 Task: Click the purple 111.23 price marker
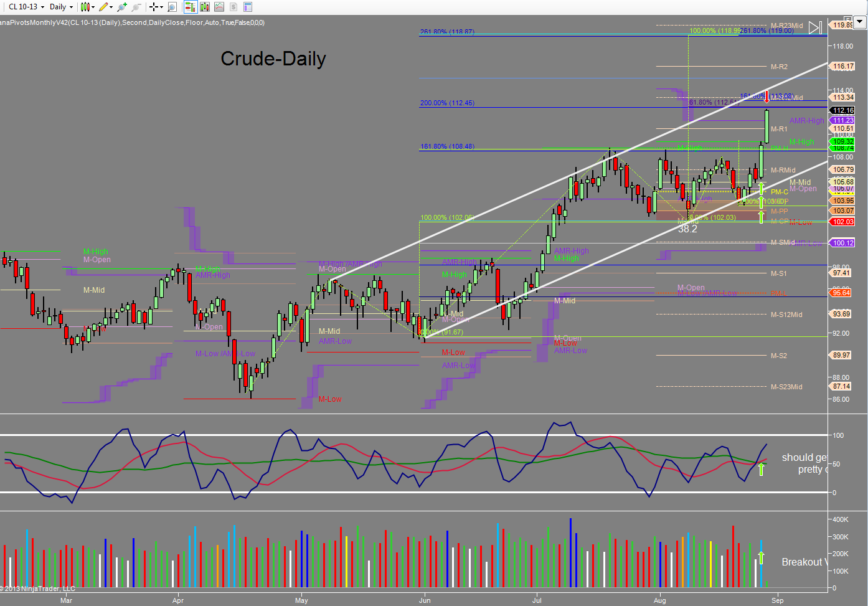(843, 121)
